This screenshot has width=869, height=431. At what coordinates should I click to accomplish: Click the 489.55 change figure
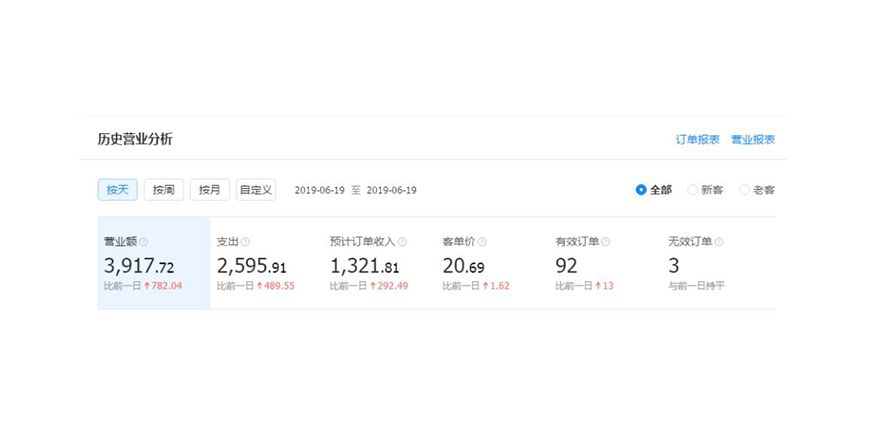[x=279, y=286]
